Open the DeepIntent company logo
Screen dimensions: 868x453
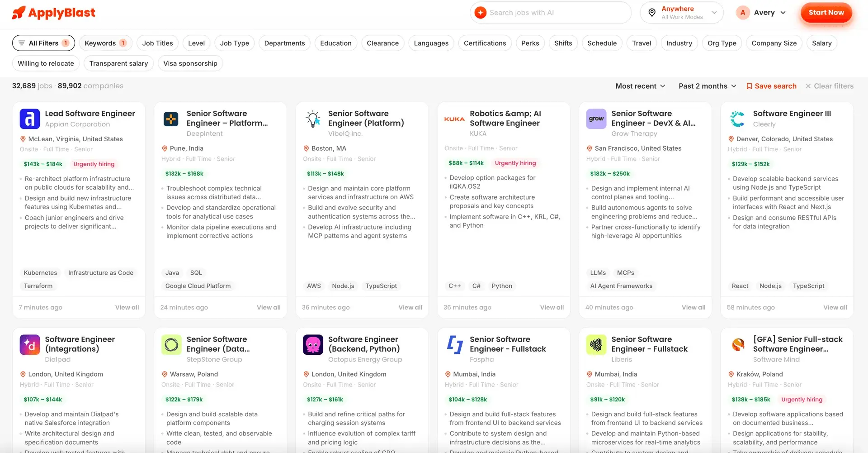click(171, 119)
